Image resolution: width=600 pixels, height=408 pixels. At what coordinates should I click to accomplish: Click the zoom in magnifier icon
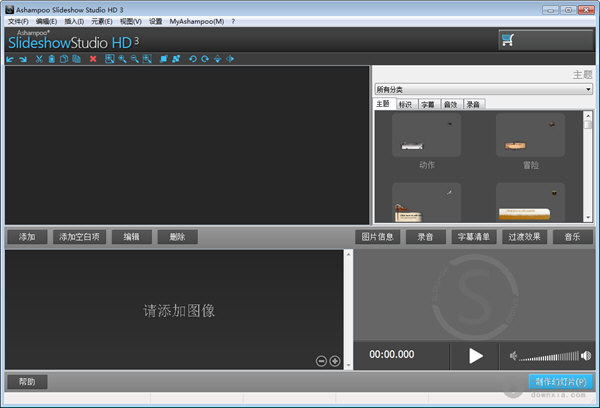coord(122,59)
